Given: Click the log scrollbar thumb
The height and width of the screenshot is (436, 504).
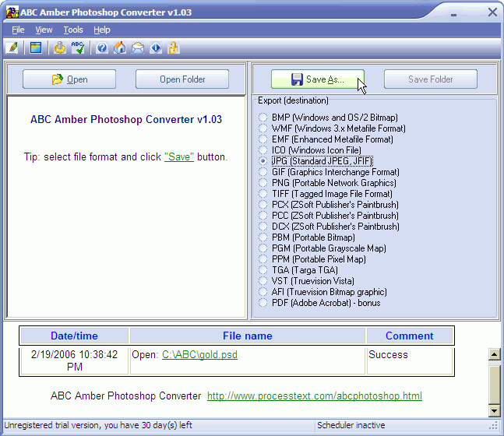Looking at the screenshot, I should pos(494,384).
